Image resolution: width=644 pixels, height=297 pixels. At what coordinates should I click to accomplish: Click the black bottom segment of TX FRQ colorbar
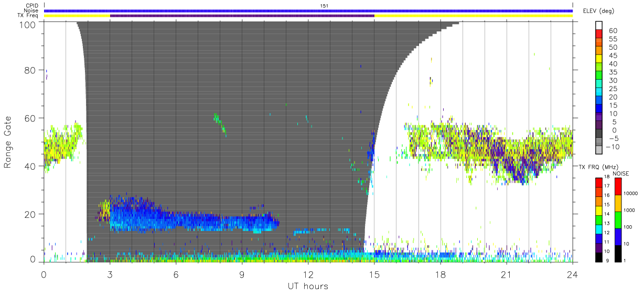[598, 257]
